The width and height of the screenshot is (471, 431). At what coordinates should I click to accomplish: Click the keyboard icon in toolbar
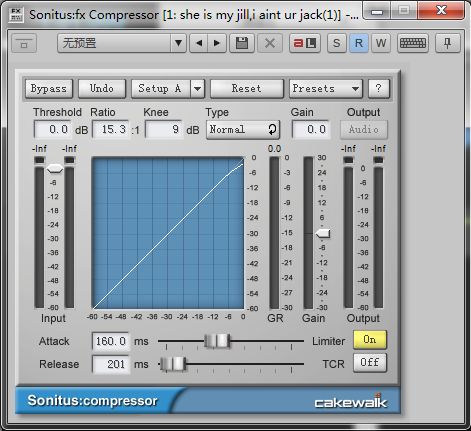tap(413, 43)
